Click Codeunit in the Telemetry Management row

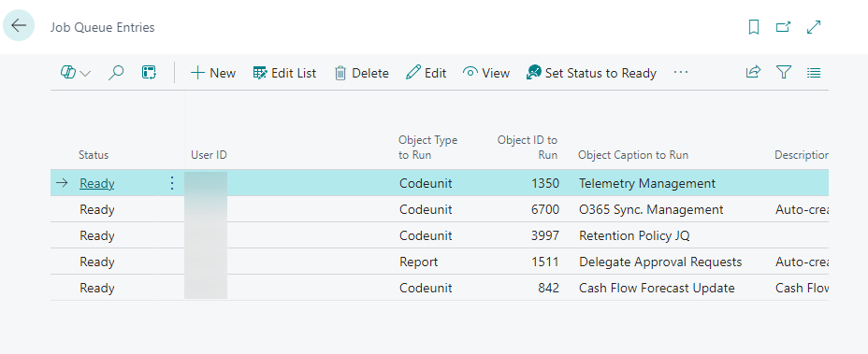426,183
